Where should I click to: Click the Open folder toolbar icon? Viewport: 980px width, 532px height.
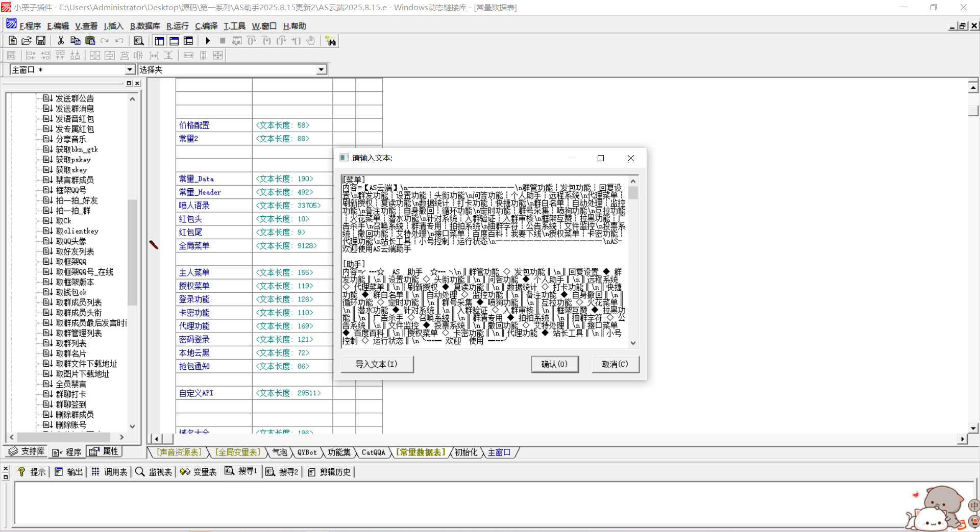click(x=27, y=41)
